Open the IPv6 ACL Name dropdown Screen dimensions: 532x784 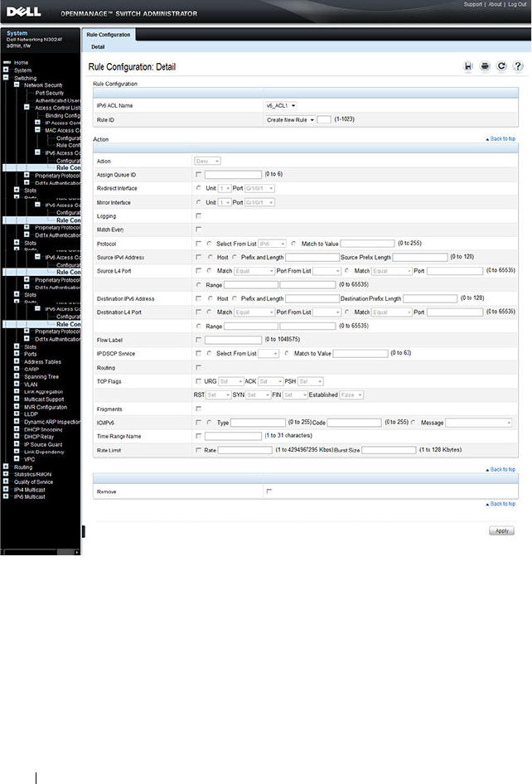point(281,106)
